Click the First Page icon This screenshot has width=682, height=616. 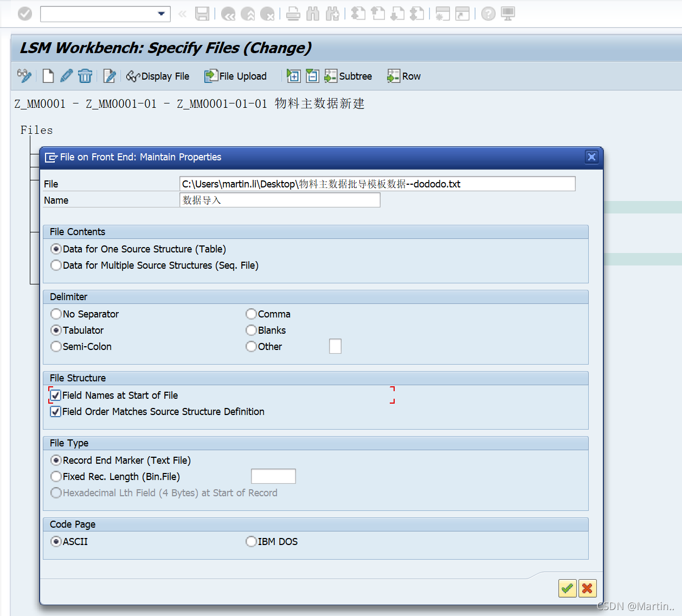358,14
